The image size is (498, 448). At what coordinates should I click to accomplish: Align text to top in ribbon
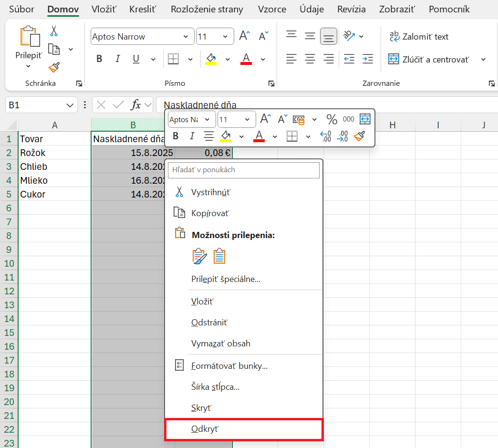coord(291,35)
